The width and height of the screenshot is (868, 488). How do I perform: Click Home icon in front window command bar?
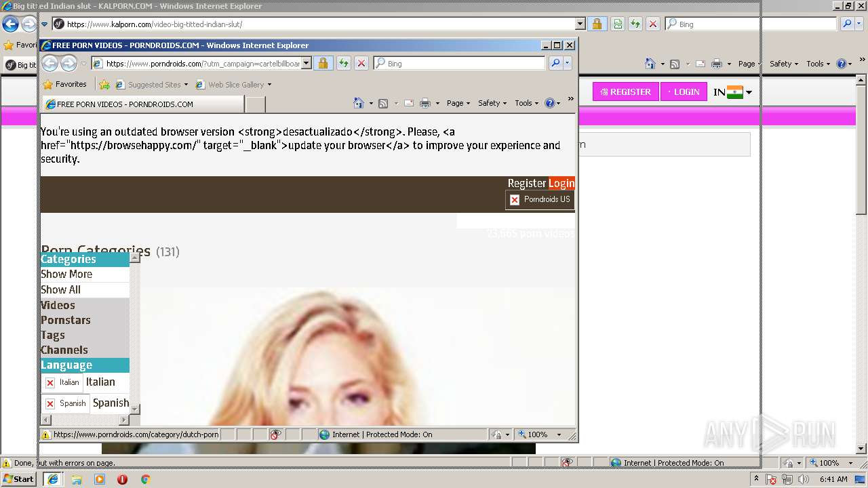359,103
